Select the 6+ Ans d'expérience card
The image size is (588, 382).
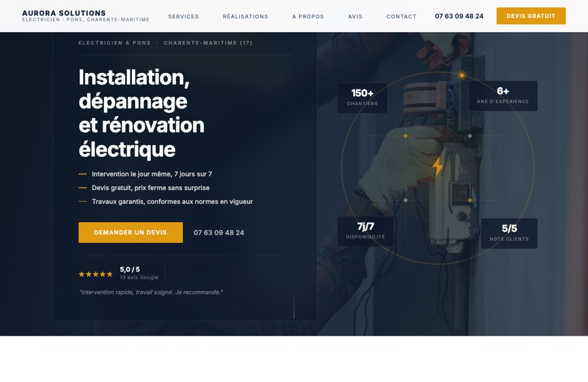click(x=503, y=95)
